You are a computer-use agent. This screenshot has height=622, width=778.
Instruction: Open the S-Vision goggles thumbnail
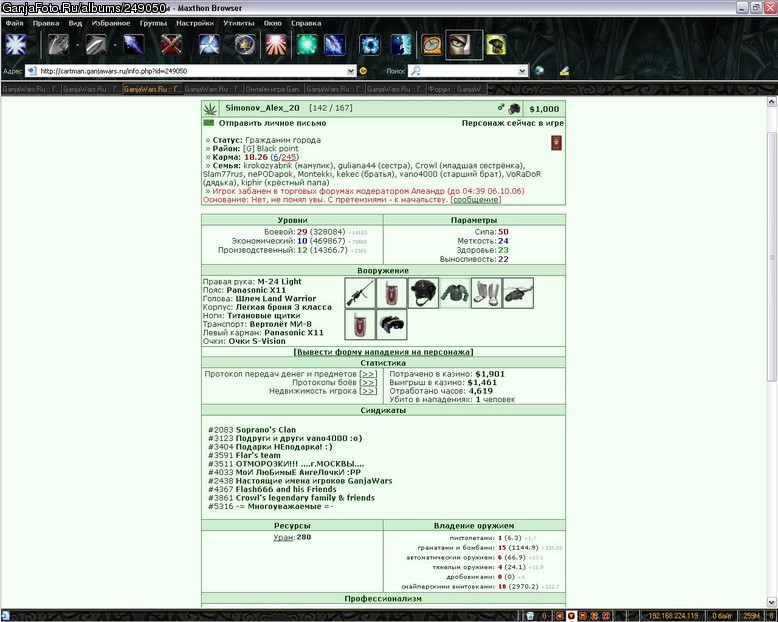[x=391, y=324]
